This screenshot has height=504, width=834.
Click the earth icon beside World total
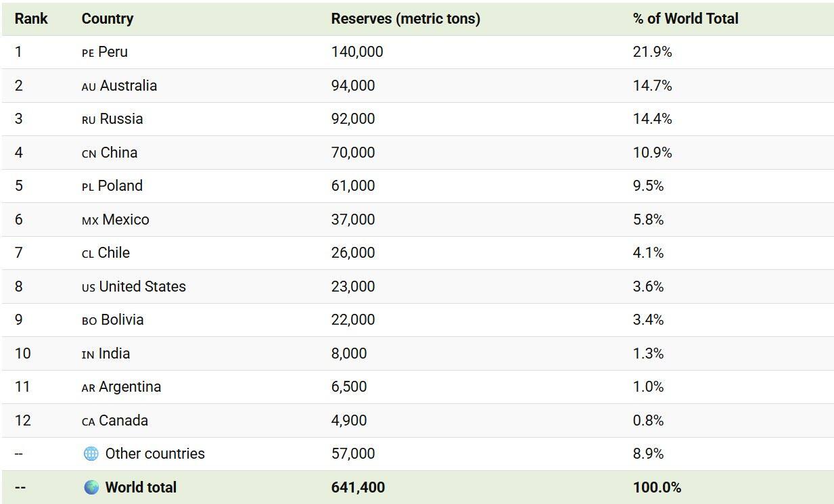(x=91, y=487)
